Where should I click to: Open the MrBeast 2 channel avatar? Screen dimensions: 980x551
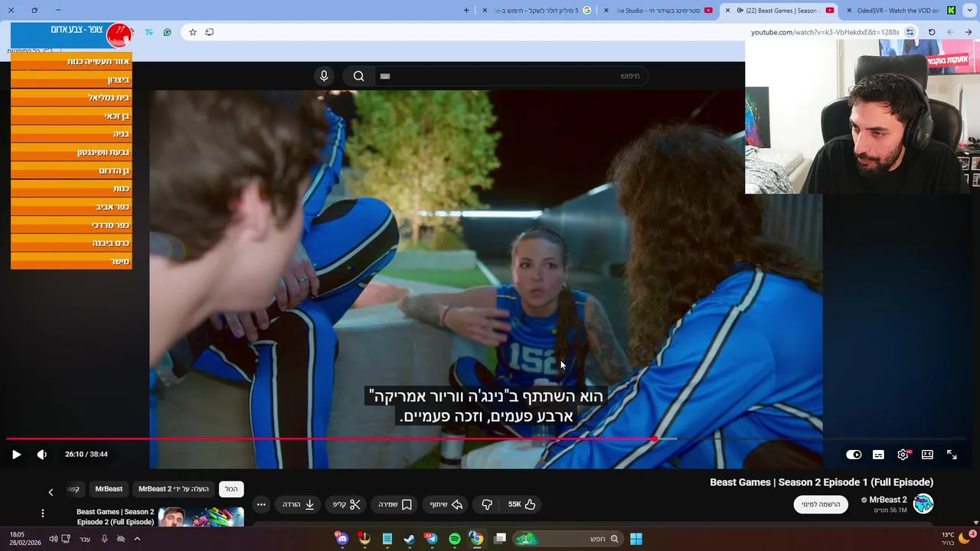(923, 504)
